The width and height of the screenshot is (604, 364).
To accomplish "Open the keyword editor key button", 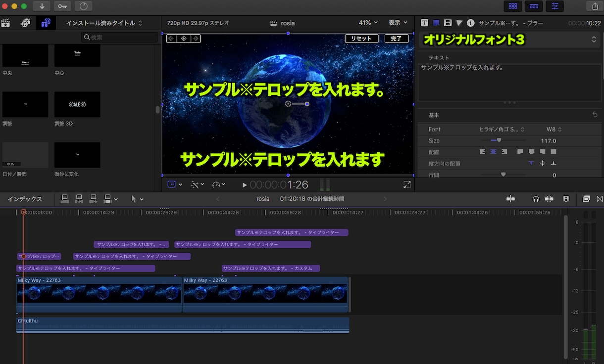I will pos(62,6).
